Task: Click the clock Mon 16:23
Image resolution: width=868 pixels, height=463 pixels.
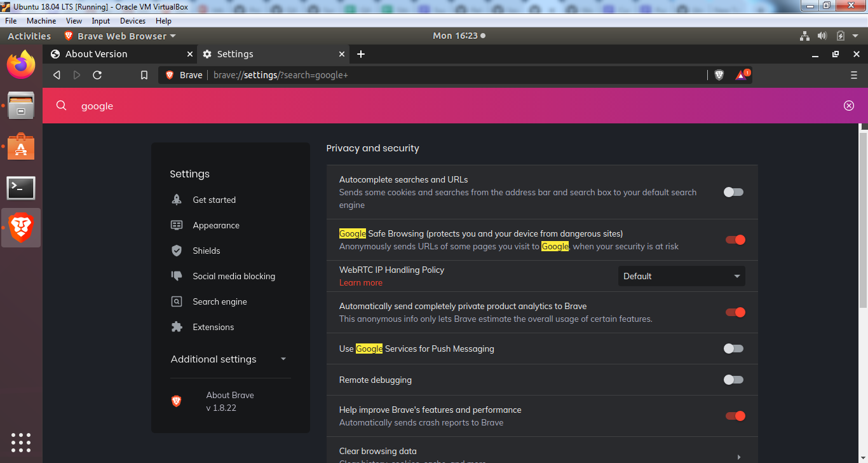Action: [455, 36]
